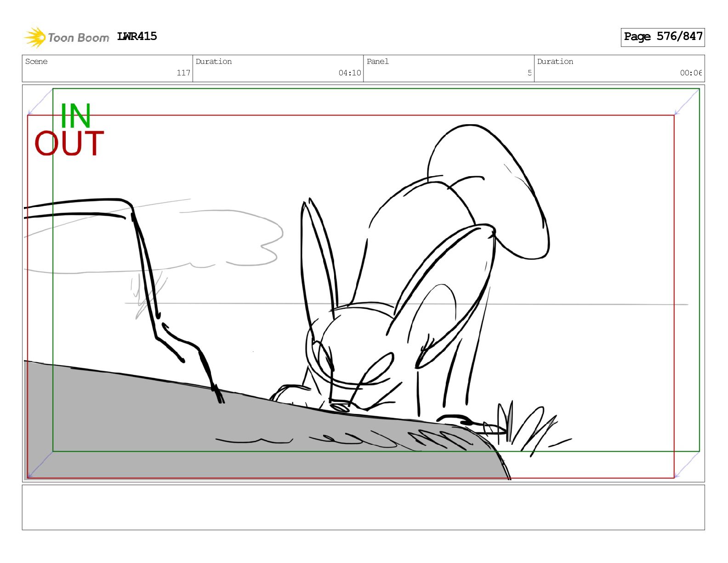Select the project title LWR415
Image resolution: width=728 pixels, height=563 pixels.
(x=137, y=36)
